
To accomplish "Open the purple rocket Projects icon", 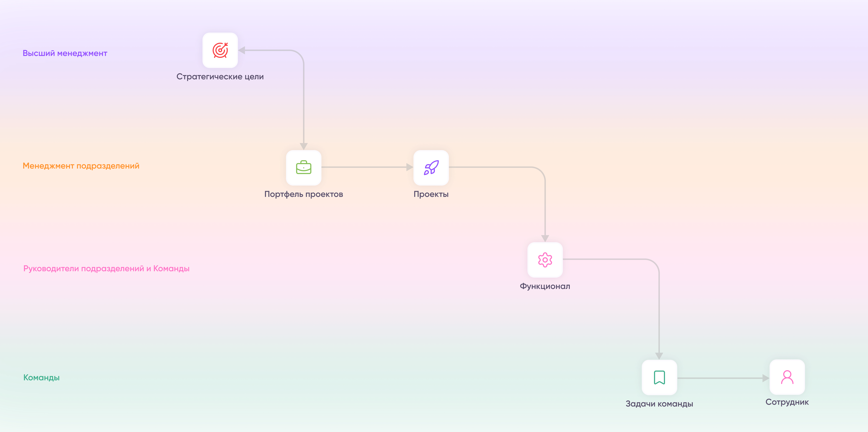I will 431,167.
